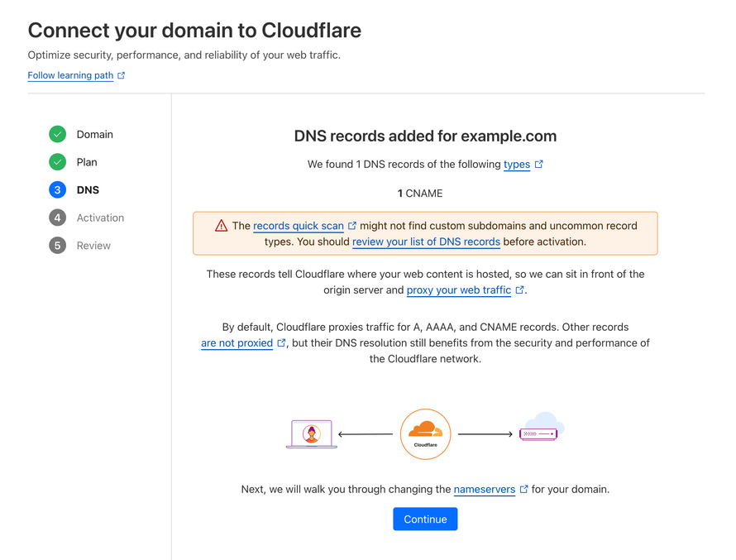736x560 pixels.
Task: Open the proxy your web traffic link
Action: click(459, 290)
